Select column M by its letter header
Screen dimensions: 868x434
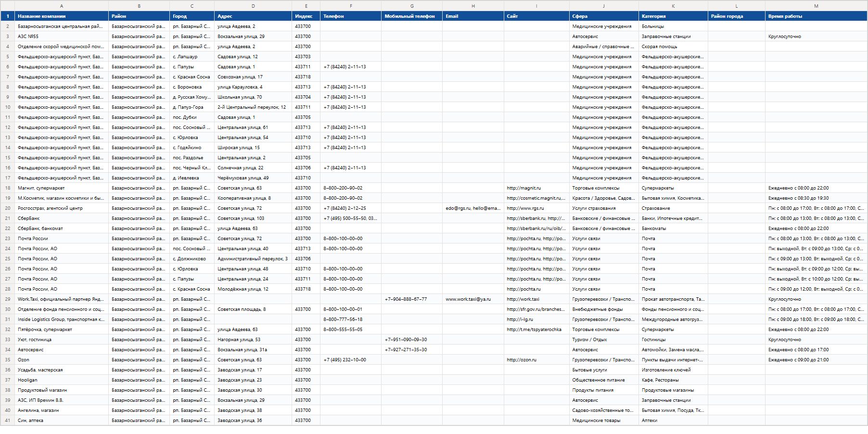point(816,6)
